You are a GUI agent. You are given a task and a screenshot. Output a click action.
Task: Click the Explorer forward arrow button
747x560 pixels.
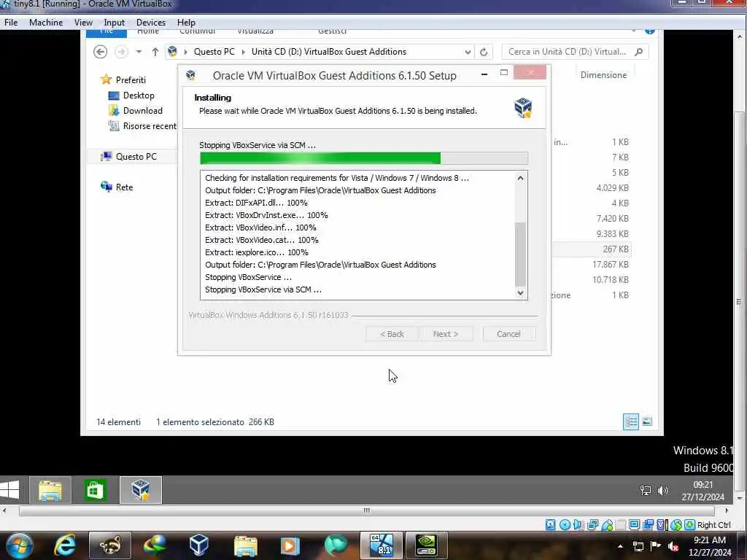coord(122,52)
